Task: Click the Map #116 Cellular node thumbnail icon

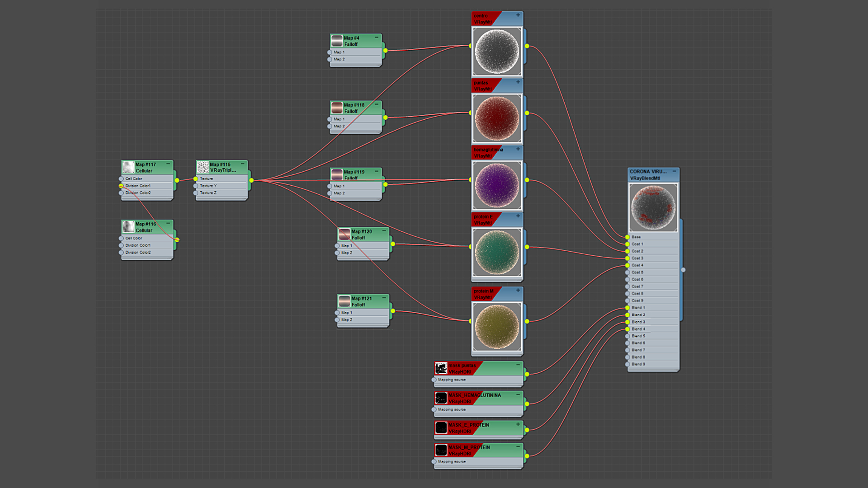Action: click(128, 227)
